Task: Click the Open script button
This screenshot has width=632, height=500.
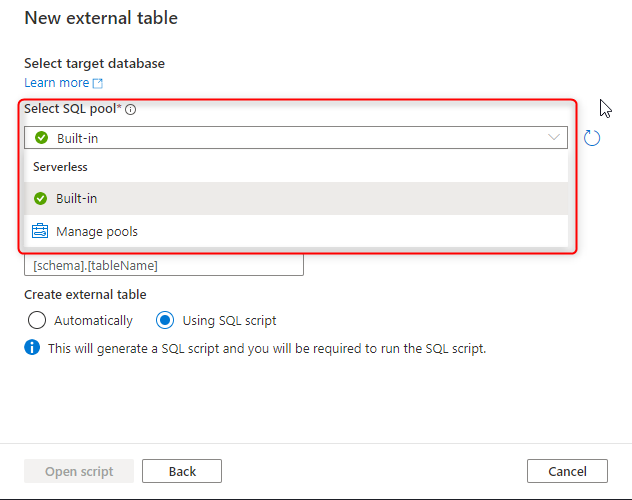Action: (x=79, y=471)
